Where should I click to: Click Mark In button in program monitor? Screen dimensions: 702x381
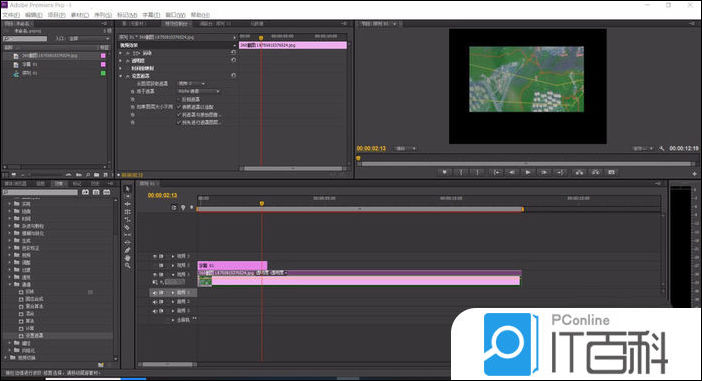pyautogui.click(x=461, y=172)
